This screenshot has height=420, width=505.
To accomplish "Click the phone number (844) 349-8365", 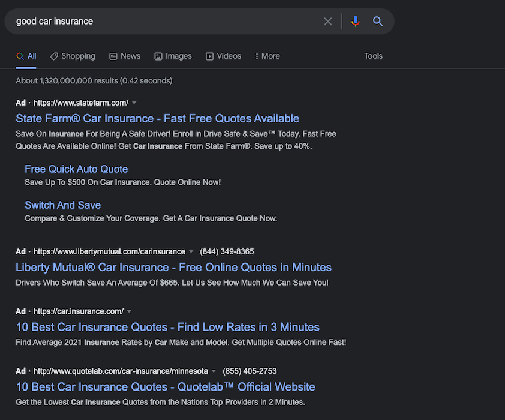I will (227, 251).
